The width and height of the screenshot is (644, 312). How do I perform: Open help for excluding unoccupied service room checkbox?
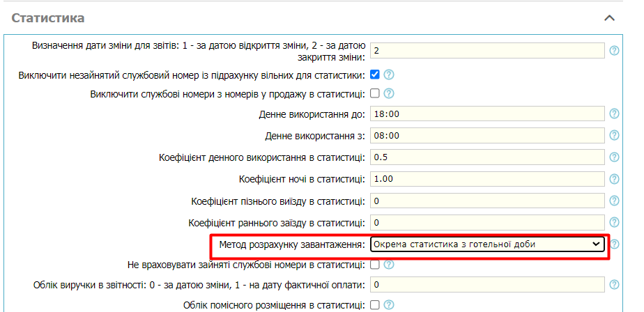(x=389, y=75)
